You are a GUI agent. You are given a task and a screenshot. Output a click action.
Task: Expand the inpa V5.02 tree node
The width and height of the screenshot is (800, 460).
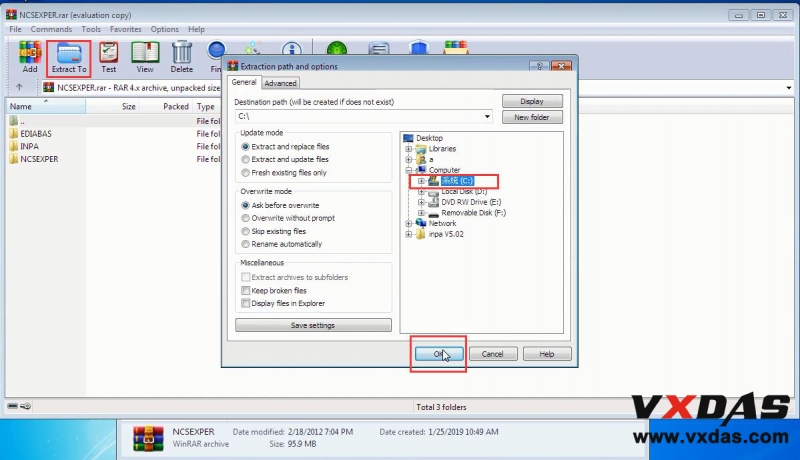(x=409, y=234)
